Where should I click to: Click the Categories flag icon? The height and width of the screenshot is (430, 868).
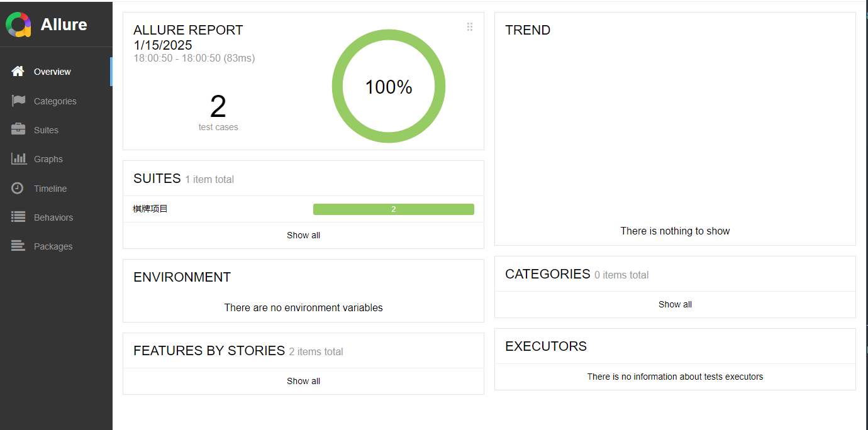coord(18,101)
